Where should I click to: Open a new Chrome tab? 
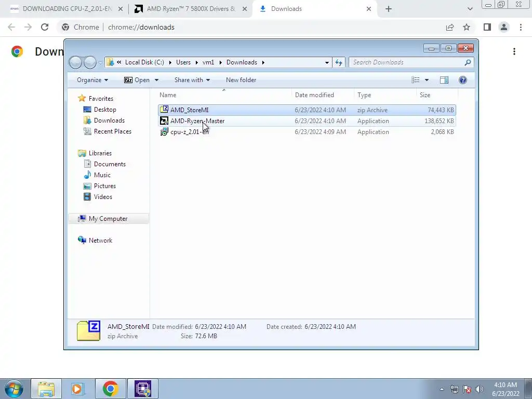[389, 9]
